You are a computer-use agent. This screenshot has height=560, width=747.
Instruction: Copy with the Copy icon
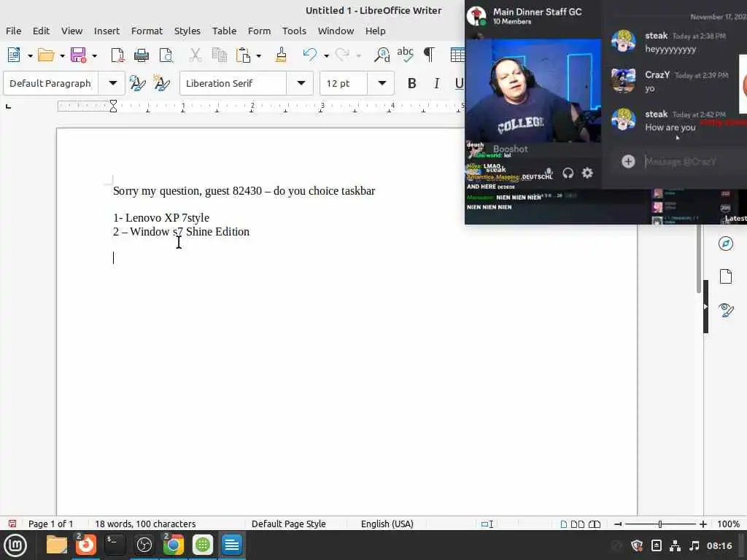pyautogui.click(x=219, y=55)
